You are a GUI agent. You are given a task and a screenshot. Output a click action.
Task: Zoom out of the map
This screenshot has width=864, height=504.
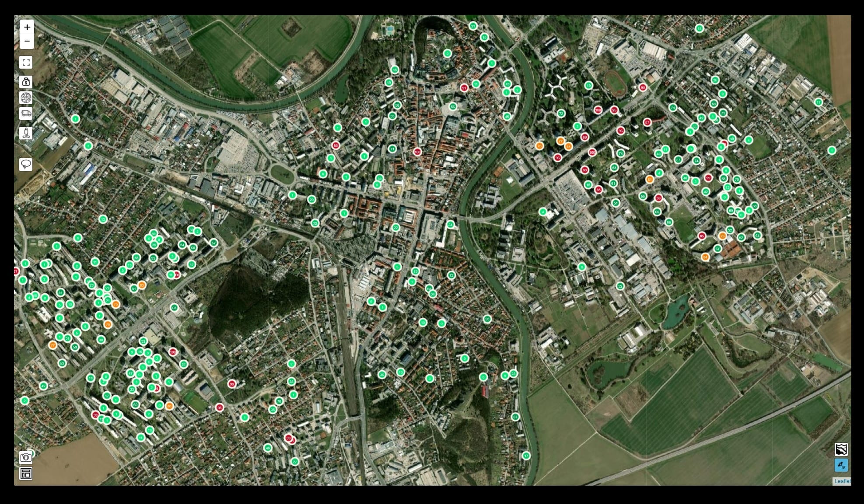click(27, 42)
